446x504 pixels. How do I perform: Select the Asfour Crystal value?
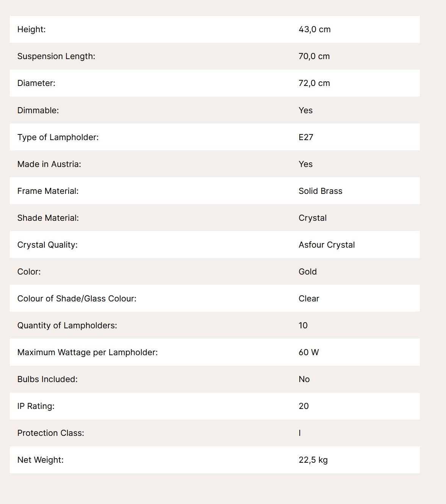[x=327, y=245]
